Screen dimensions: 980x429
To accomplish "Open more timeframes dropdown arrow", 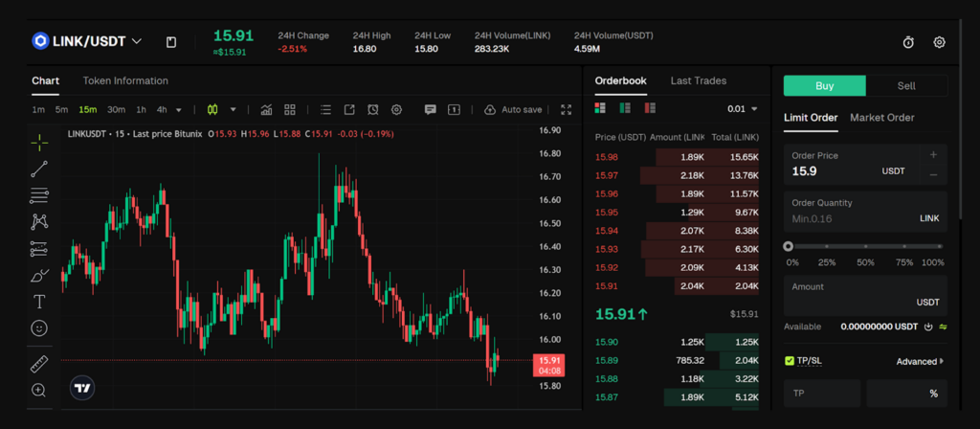I will tap(179, 110).
